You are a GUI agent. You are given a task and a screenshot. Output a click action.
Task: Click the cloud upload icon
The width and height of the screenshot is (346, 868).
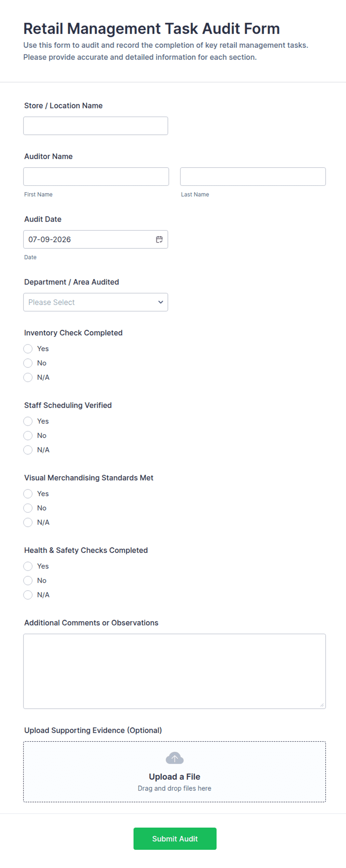174,758
